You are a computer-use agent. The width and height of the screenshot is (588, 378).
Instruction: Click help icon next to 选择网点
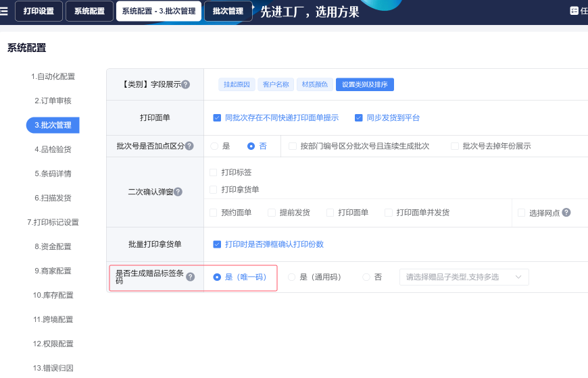(x=566, y=213)
